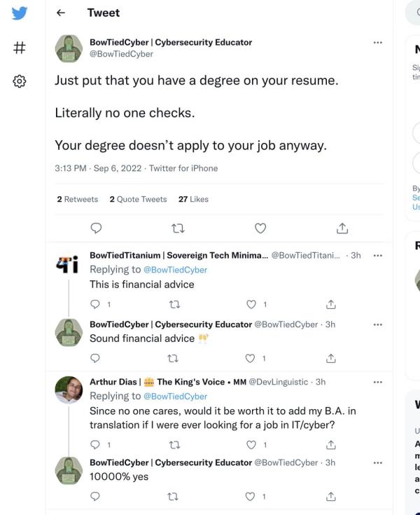Open the Explore hashtag icon
Viewport: 420px width, 515px height.
(x=20, y=48)
